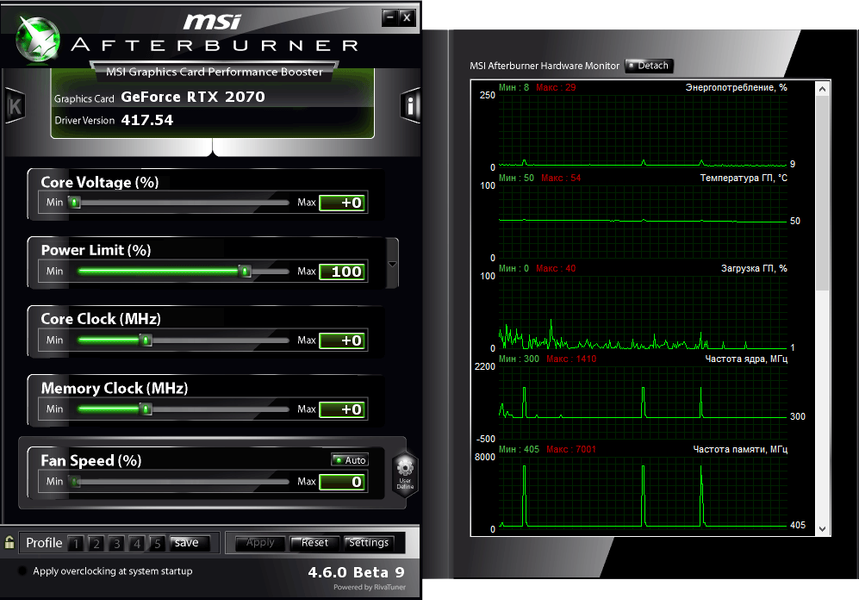Click the GeForce RTX 2070 card name
This screenshot has height=600, width=859.
[193, 97]
